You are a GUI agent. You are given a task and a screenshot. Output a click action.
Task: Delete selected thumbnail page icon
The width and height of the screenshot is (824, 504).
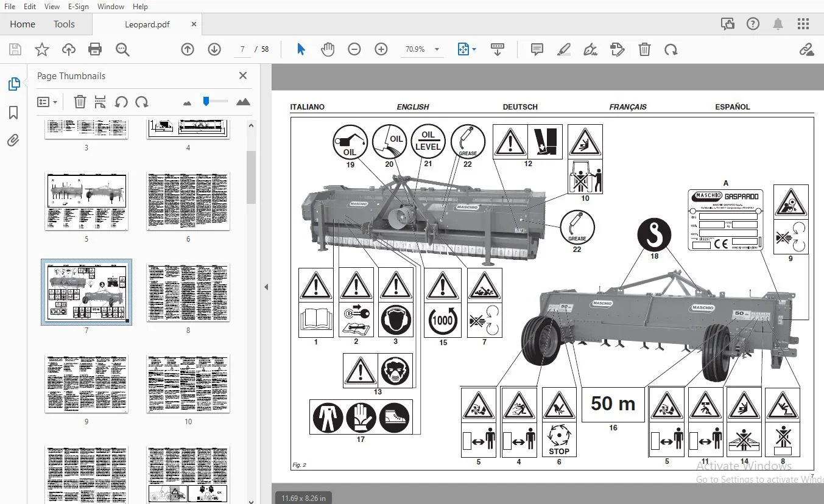[x=80, y=102]
